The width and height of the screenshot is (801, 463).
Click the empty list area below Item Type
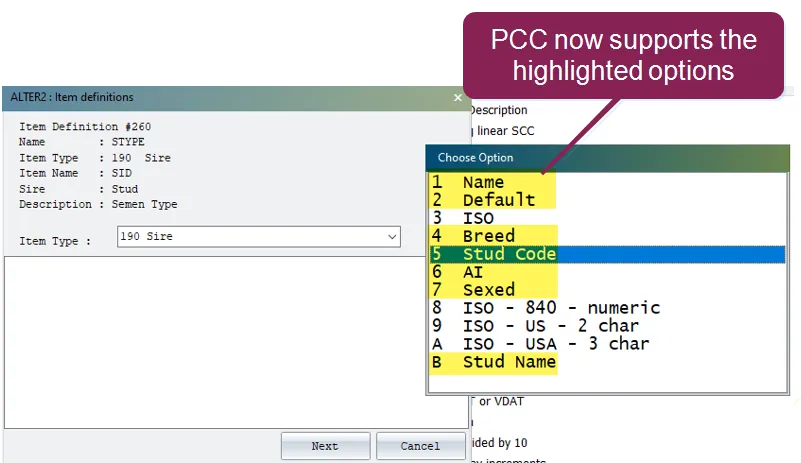pyautogui.click(x=236, y=342)
